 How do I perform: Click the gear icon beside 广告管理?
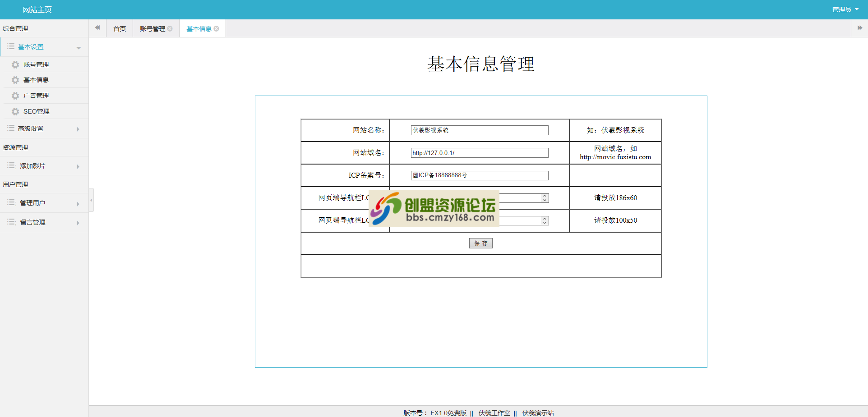(15, 96)
